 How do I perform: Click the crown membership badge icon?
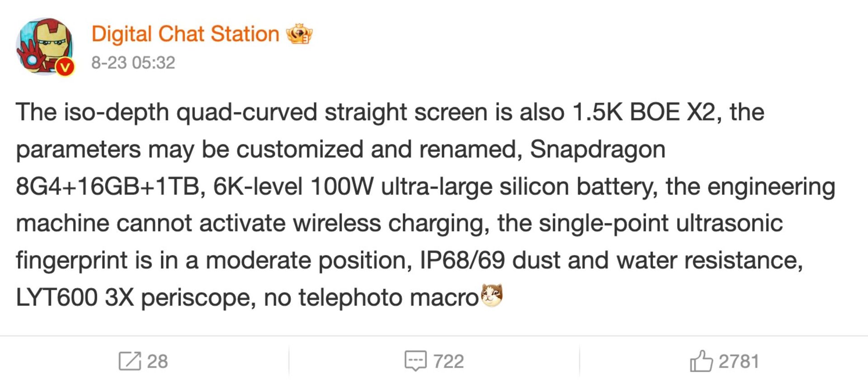coord(299,34)
